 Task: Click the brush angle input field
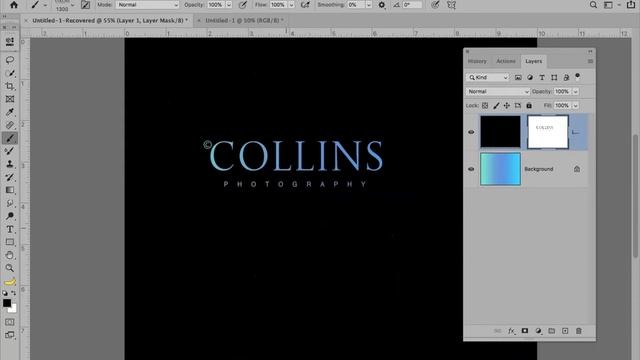pyautogui.click(x=412, y=5)
